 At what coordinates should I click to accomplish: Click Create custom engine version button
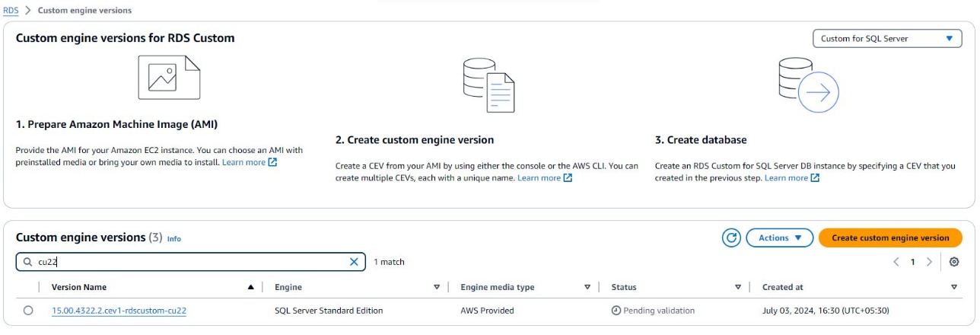[x=890, y=238]
